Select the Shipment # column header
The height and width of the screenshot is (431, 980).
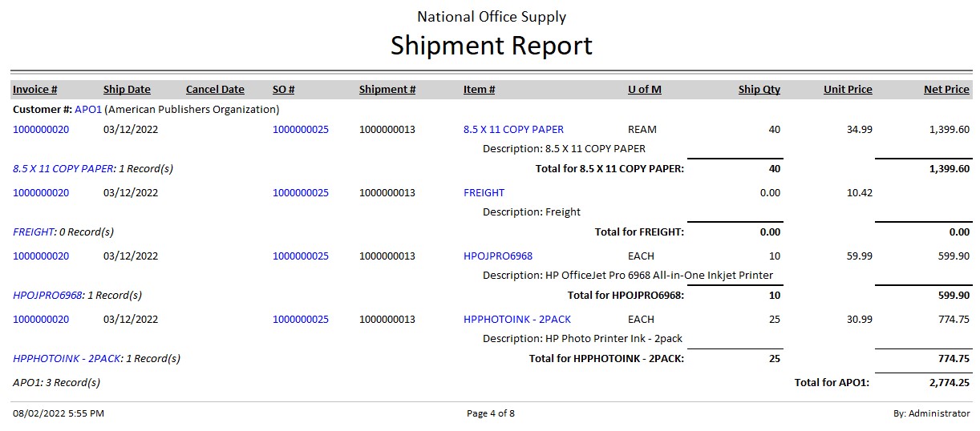[387, 90]
